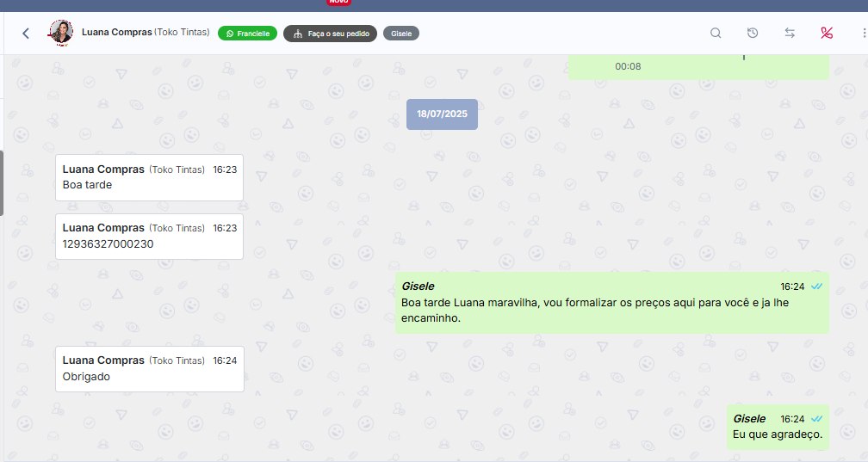Click the gray Gisele agent tag
This screenshot has height=462, width=868.
(x=401, y=34)
